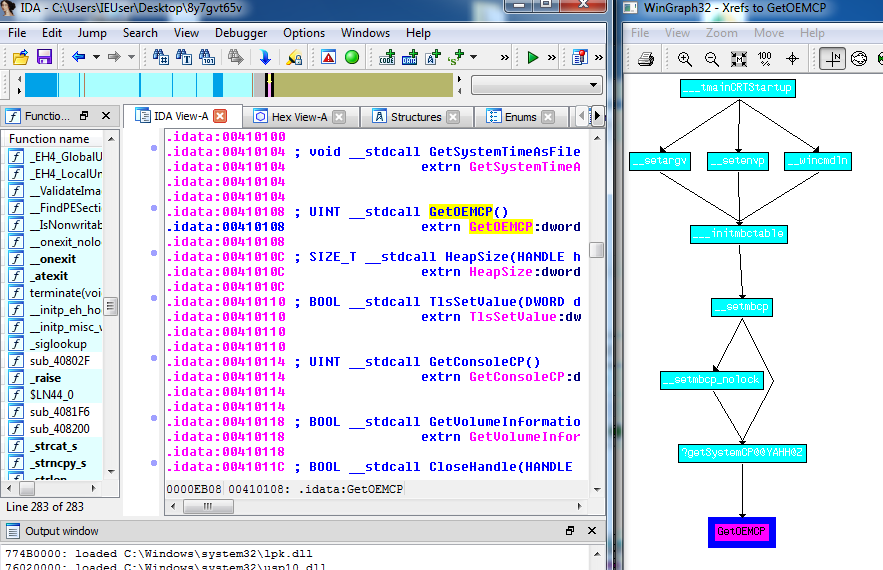Image resolution: width=883 pixels, height=570 pixels.
Task: Click the make Data plus icon
Action: tap(410, 57)
